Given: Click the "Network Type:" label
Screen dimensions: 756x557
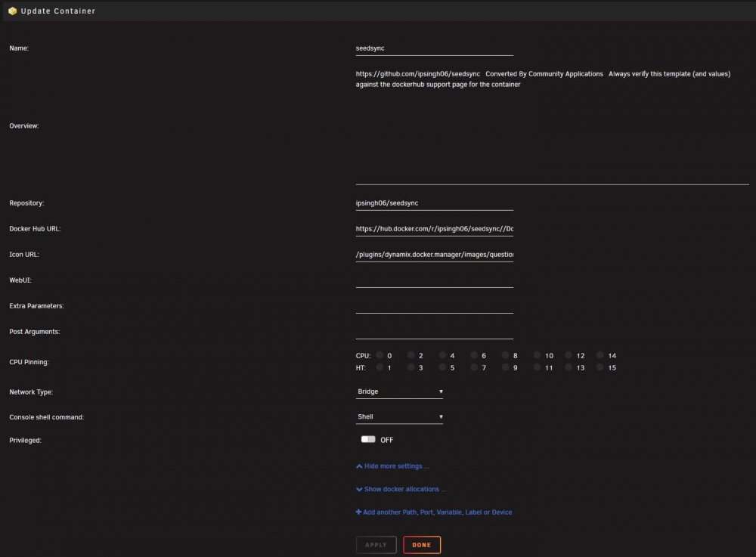Looking at the screenshot, I should point(31,391).
